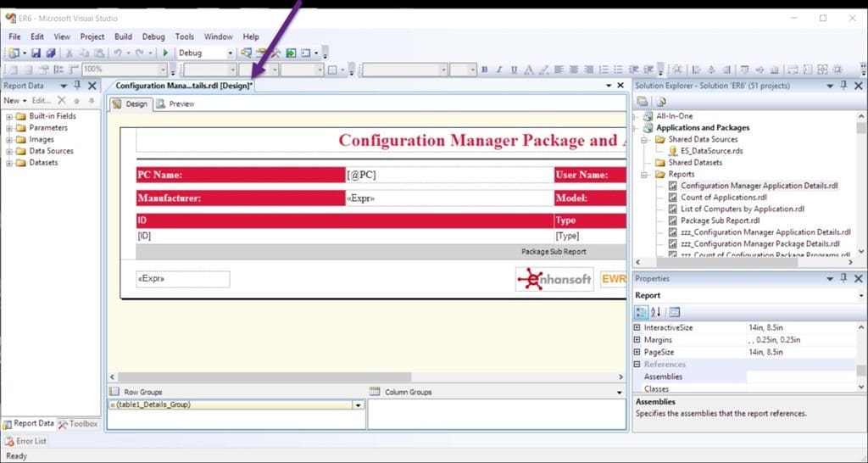Viewport: 868px width, 463px height.
Task: Switch to the Toolbox tab
Action: 78,424
